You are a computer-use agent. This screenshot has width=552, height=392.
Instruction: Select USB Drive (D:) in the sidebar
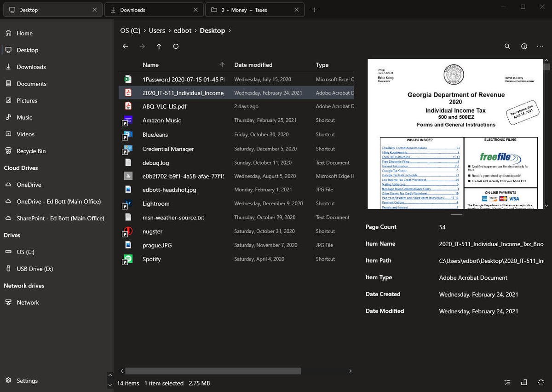(34, 269)
